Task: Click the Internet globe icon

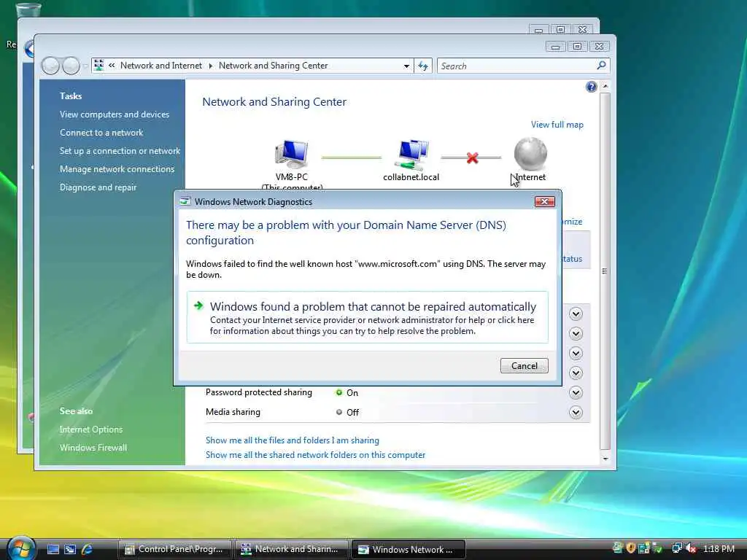Action: 530,154
